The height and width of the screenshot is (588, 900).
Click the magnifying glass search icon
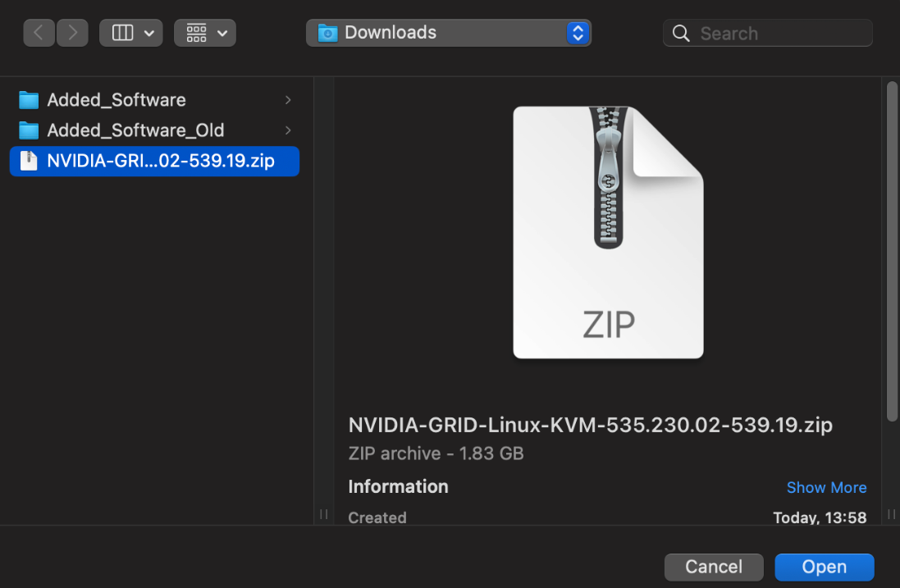click(x=681, y=34)
